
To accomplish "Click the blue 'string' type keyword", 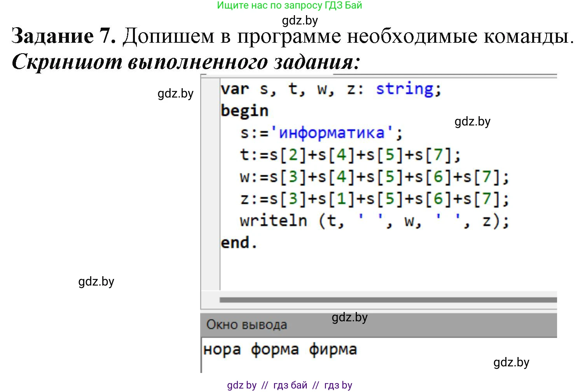I will 404,89.
